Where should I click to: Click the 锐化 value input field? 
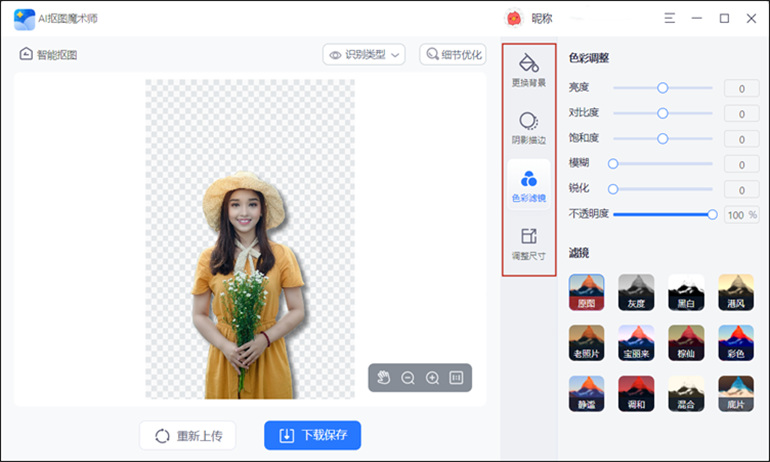pyautogui.click(x=742, y=190)
